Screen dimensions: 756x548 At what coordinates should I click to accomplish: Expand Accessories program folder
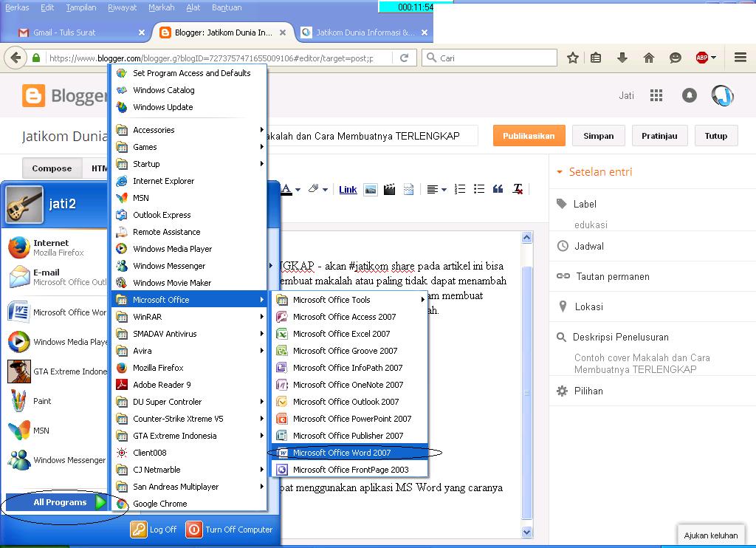(189, 130)
